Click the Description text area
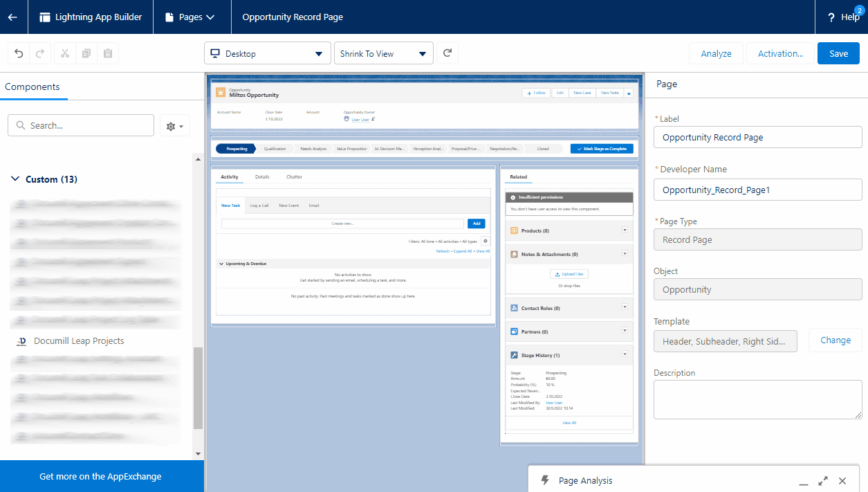This screenshot has width=868, height=492. (757, 399)
